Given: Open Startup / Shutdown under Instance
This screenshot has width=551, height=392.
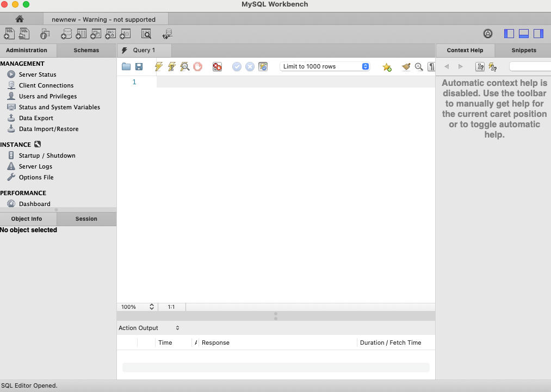Looking at the screenshot, I should pos(47,155).
